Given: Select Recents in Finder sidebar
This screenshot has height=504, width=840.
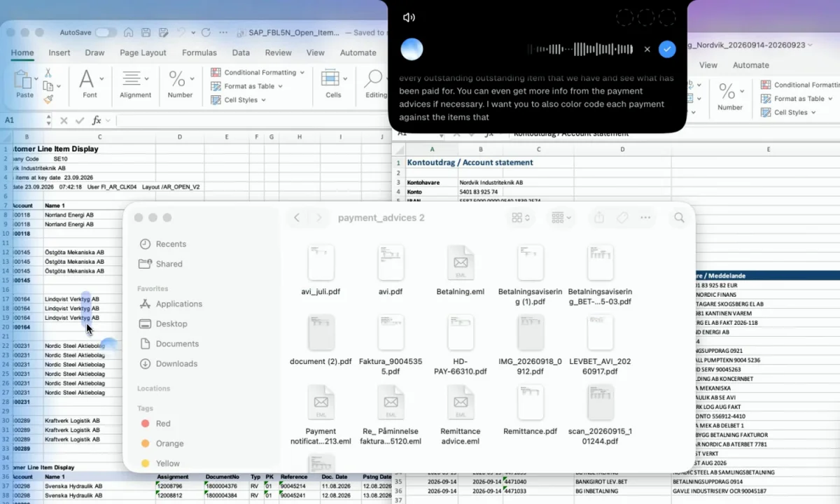Looking at the screenshot, I should 163,244.
